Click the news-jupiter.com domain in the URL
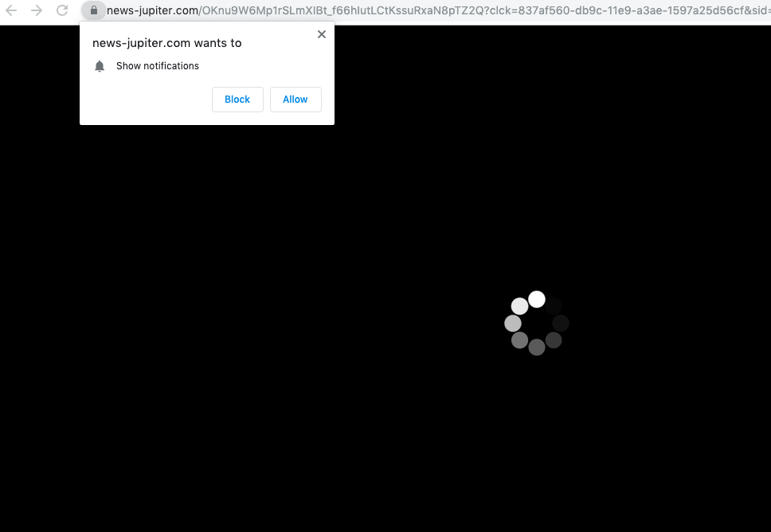Screen dimensions: 771x532 tap(152, 10)
